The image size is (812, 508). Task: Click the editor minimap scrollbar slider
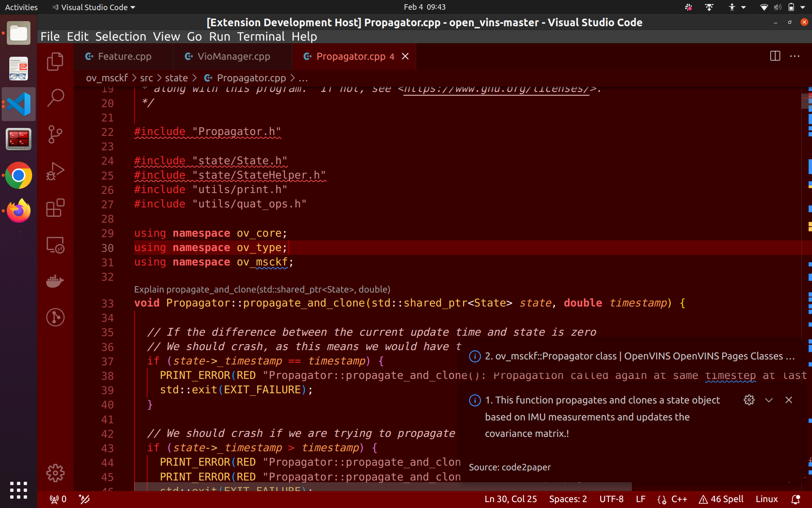pos(806,102)
